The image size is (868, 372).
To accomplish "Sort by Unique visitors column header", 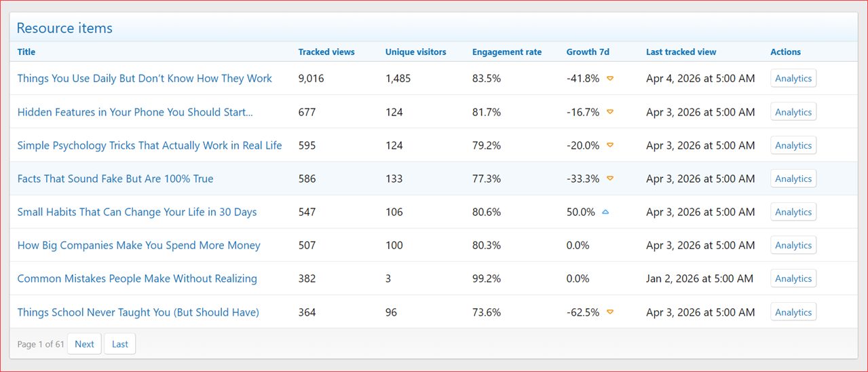I will point(416,52).
